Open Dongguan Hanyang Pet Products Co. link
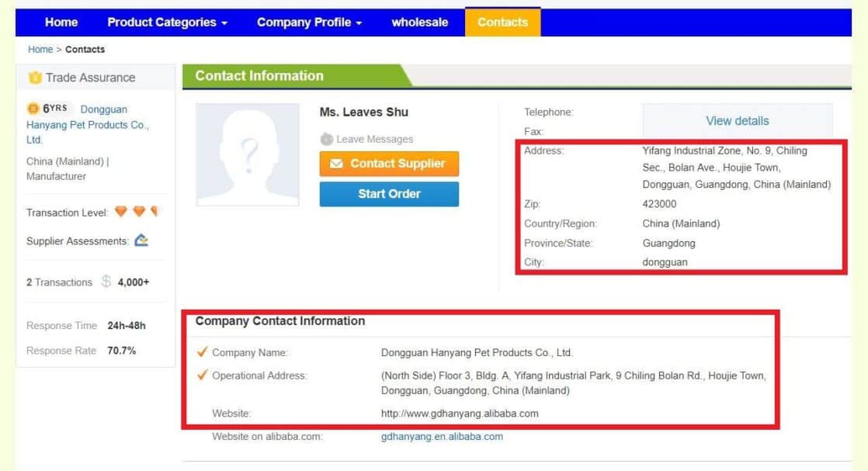This screenshot has width=868, height=471. (x=88, y=124)
